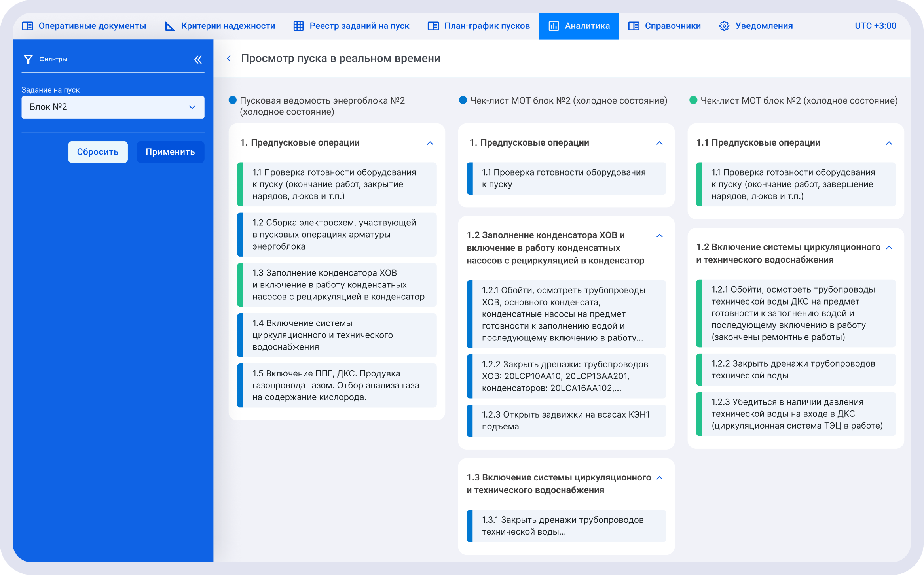Collapse section 1.2 Заполнение конденсатора ХОВ
924x575 pixels.
point(659,236)
